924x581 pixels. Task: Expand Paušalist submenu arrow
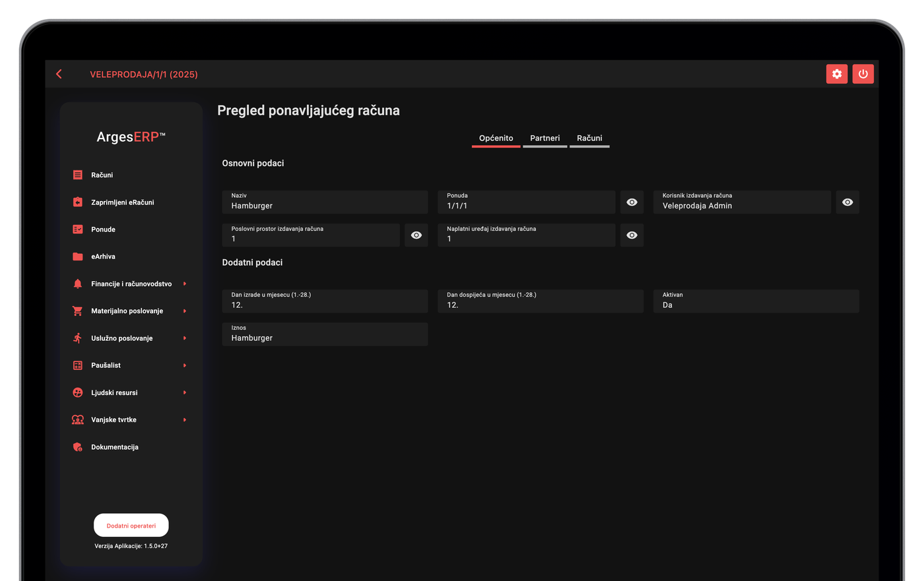point(185,365)
